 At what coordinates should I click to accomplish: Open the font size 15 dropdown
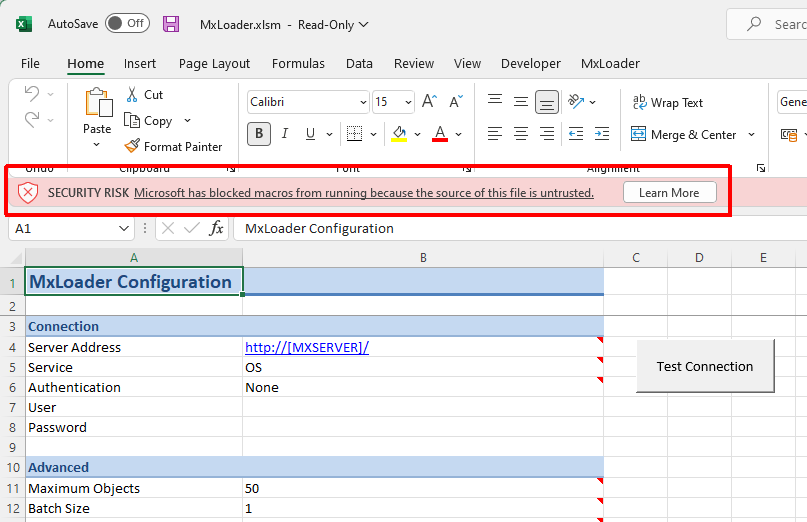pyautogui.click(x=408, y=102)
